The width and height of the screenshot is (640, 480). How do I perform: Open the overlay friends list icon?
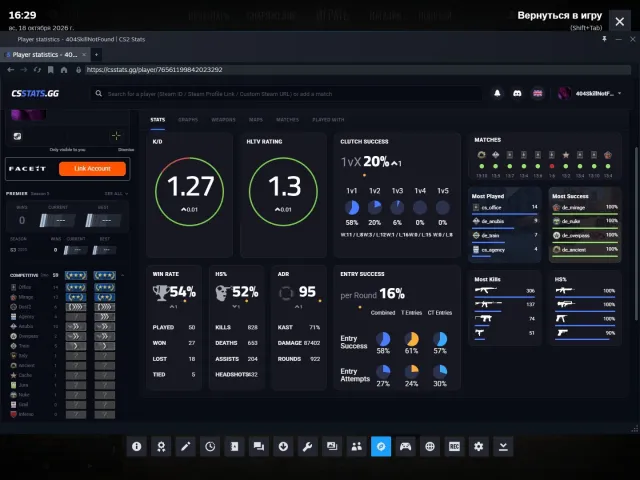[357, 447]
